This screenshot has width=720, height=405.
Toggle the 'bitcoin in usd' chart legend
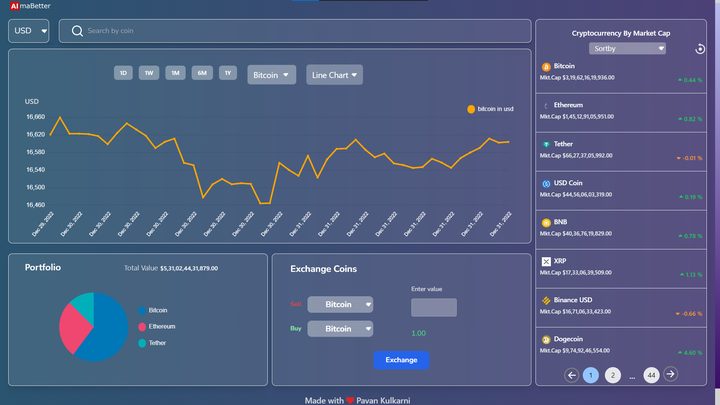490,109
